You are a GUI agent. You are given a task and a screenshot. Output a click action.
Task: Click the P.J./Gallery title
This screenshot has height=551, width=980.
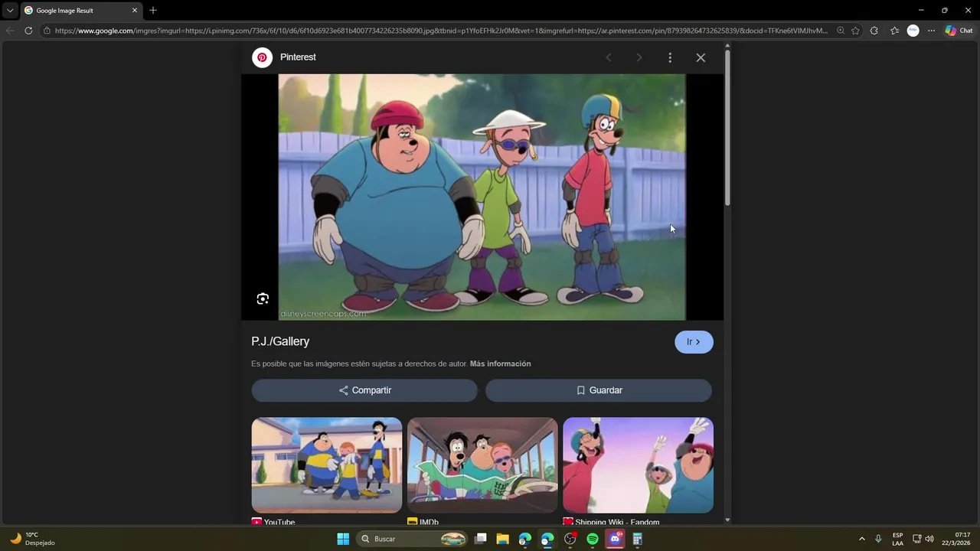(280, 341)
